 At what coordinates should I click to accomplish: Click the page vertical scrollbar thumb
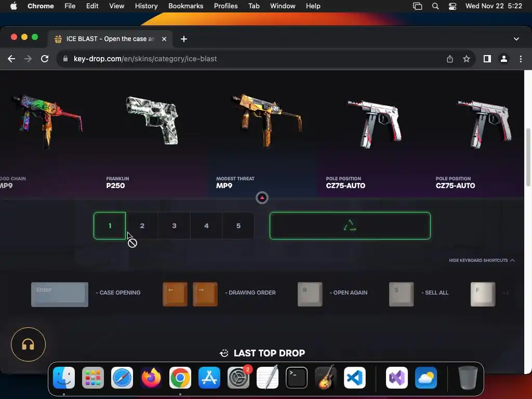(528, 157)
